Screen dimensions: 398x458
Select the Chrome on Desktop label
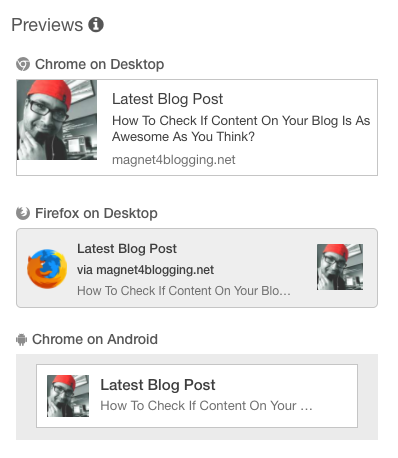point(99,64)
